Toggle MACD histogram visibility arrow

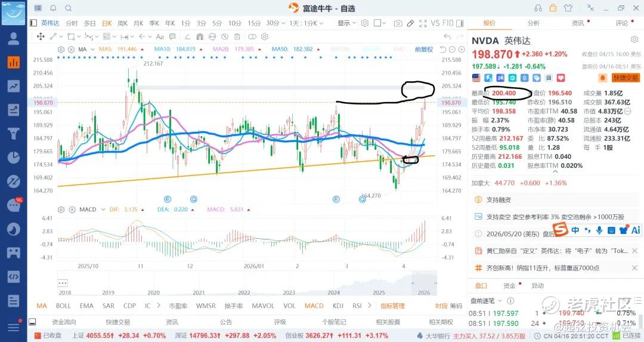(249, 209)
